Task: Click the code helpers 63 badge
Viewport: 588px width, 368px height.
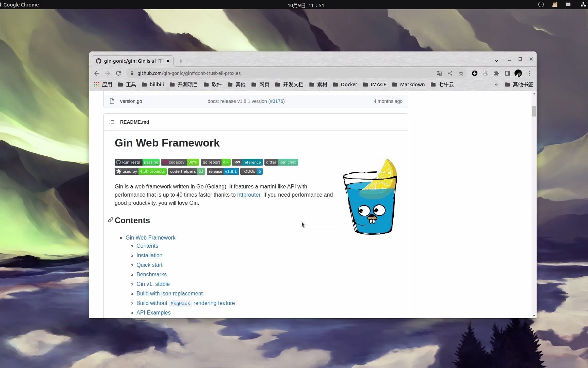Action: point(186,171)
